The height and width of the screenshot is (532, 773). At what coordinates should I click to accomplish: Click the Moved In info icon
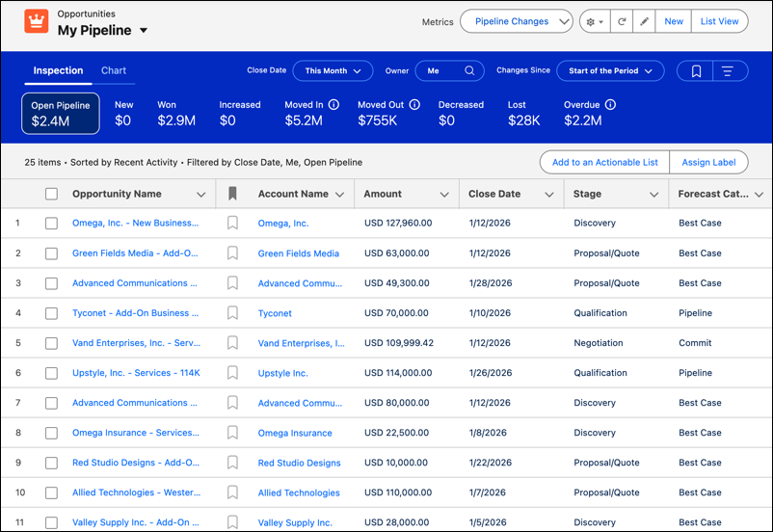333,104
